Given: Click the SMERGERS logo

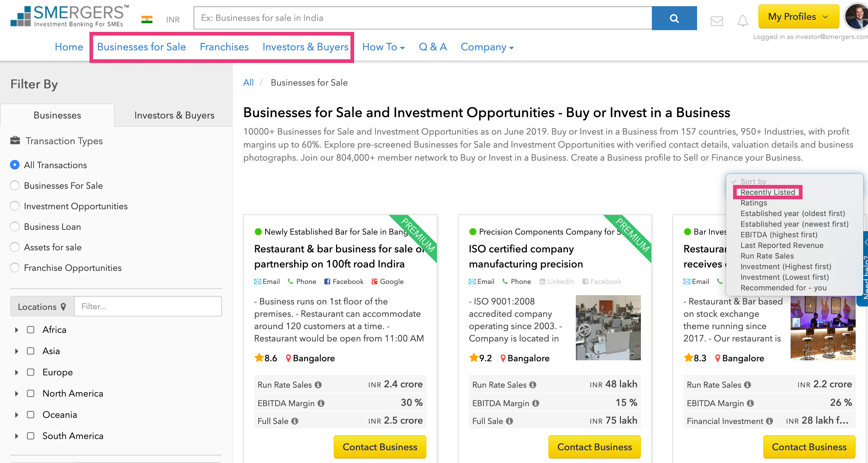Looking at the screenshot, I should pos(70,16).
